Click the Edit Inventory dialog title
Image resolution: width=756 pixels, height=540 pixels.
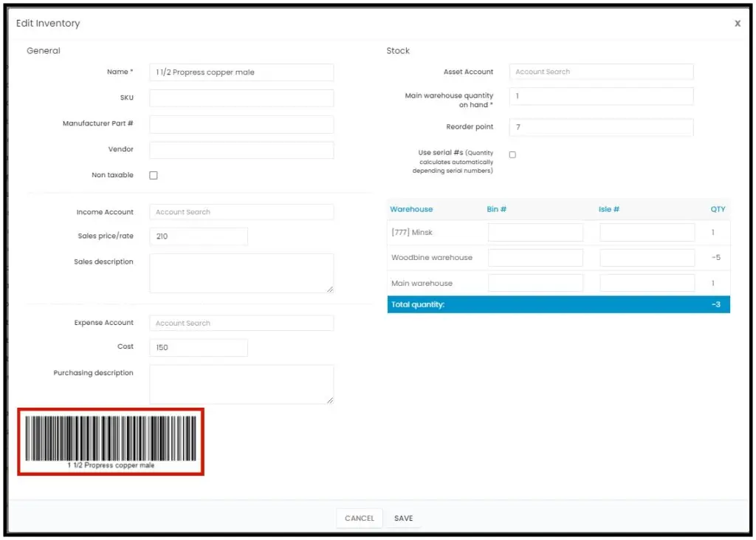[x=48, y=23]
